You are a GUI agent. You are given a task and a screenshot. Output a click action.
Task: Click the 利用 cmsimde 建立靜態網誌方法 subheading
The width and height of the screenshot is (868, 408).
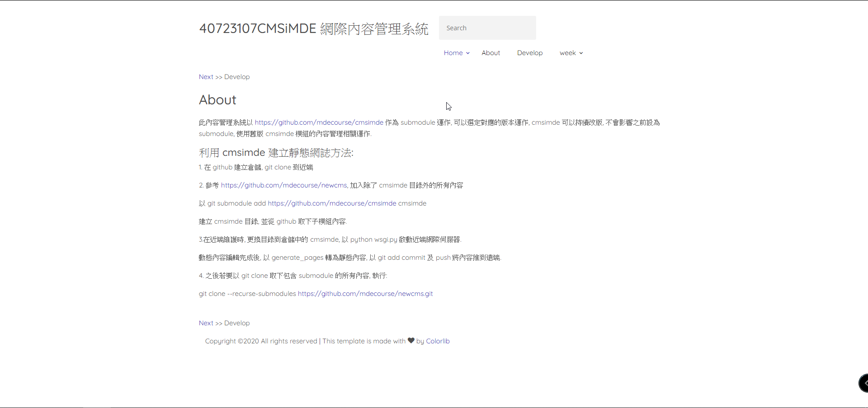coord(276,153)
